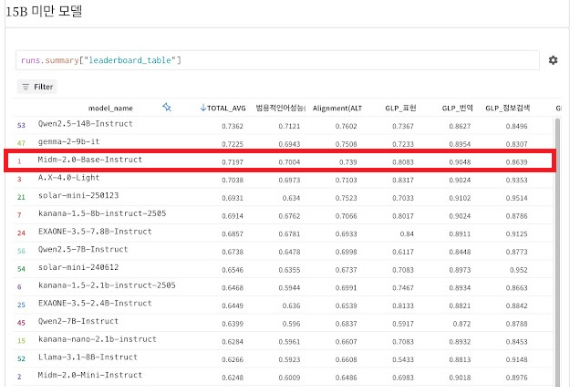The height and width of the screenshot is (387, 580).
Task: Click row index 24
Action: tap(21, 233)
